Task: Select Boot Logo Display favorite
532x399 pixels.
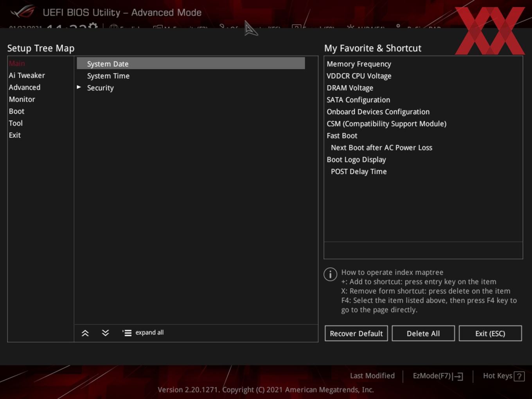Action: [356, 160]
